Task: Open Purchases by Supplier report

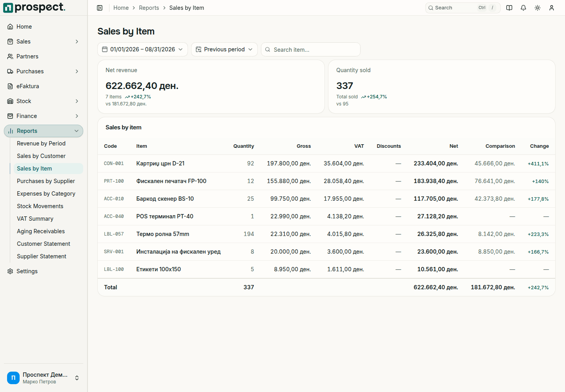Action: click(46, 181)
